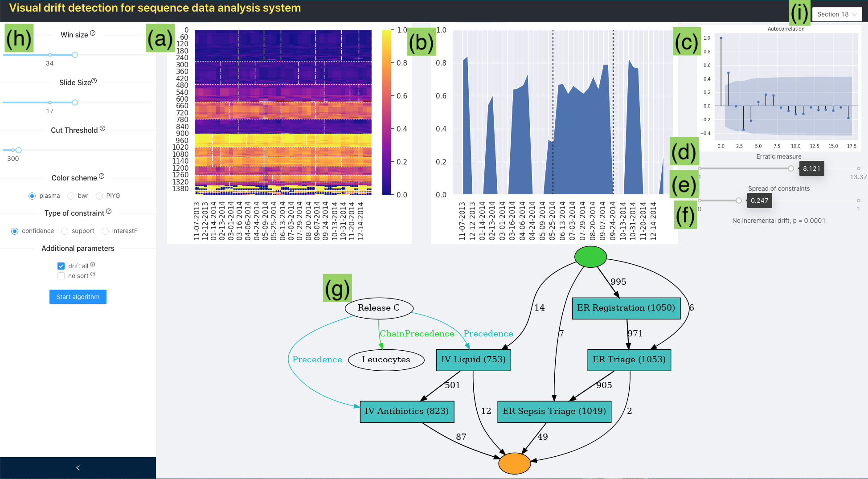Uncheck the drift all checkbox

pos(61,266)
